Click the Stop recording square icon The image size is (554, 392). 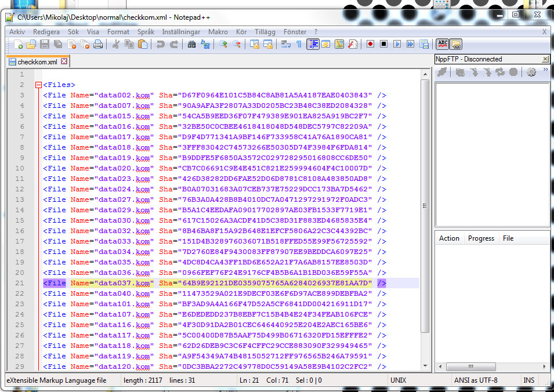coord(383,44)
